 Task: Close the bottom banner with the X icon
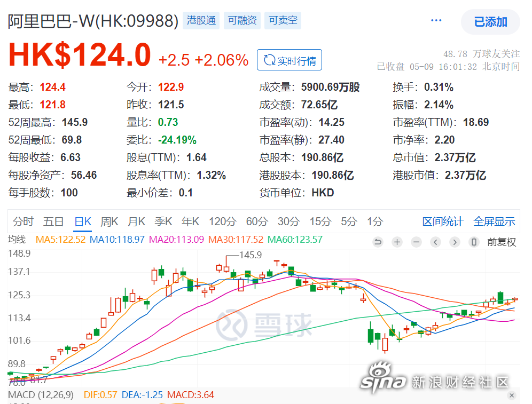(x=512, y=395)
